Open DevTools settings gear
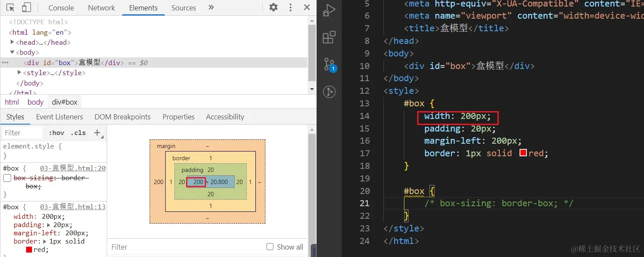The image size is (644, 257). click(x=274, y=7)
